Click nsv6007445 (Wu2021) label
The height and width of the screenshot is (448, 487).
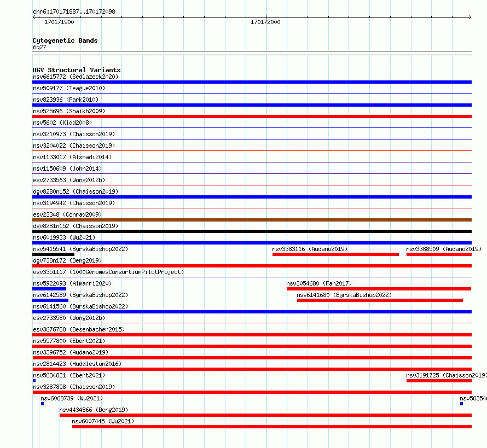(x=103, y=421)
